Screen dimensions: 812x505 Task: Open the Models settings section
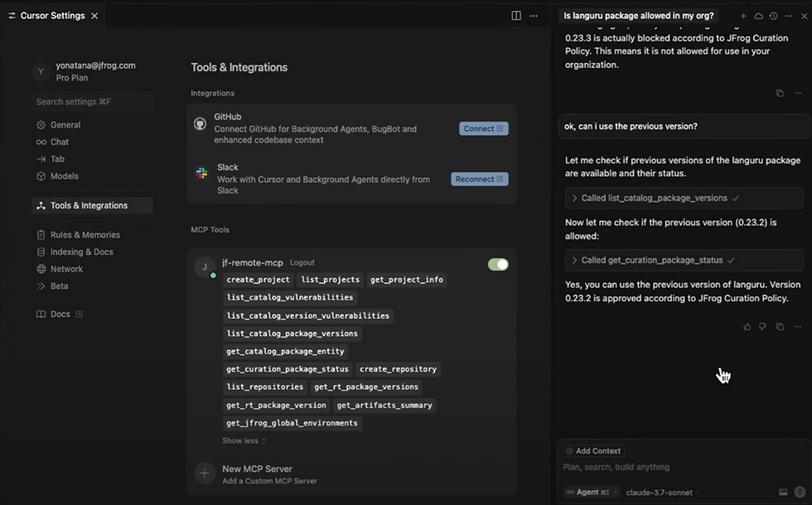click(x=64, y=176)
